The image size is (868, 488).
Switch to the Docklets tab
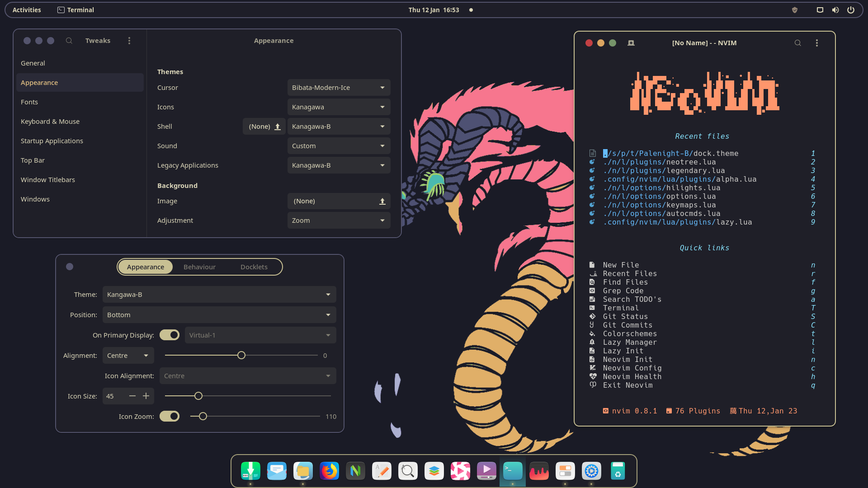click(254, 267)
